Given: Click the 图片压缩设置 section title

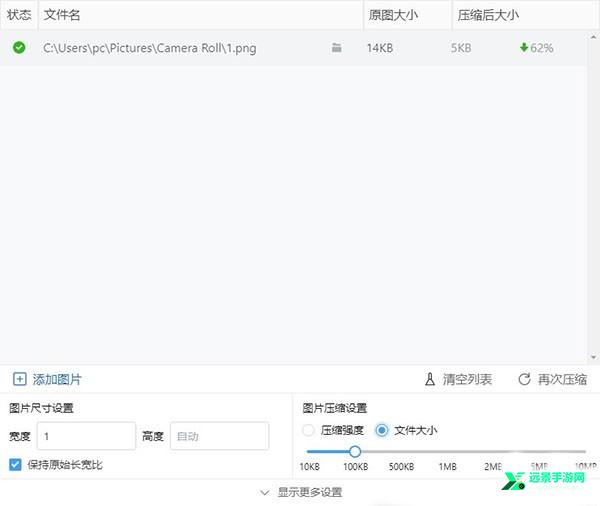Looking at the screenshot, I should click(x=334, y=408).
